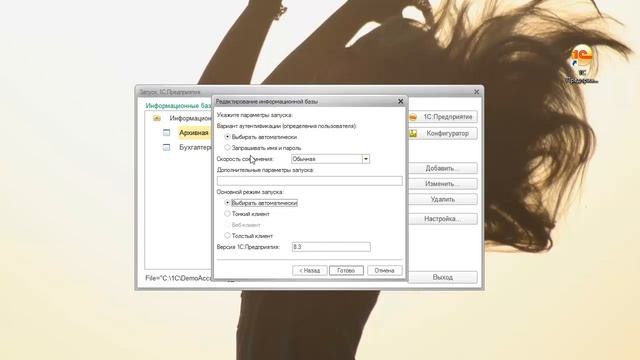Go back with < Назад button

pos(309,270)
